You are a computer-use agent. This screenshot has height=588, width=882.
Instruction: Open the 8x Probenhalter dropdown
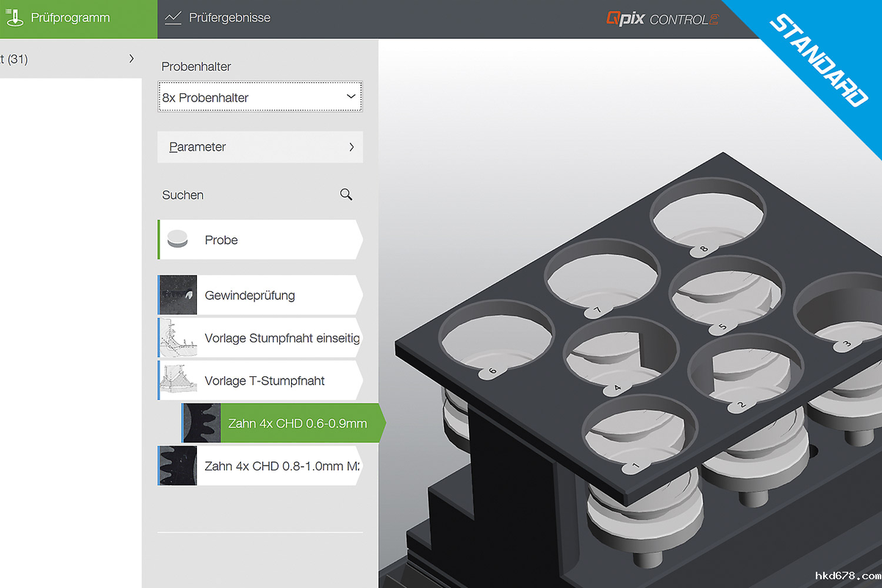pyautogui.click(x=259, y=98)
